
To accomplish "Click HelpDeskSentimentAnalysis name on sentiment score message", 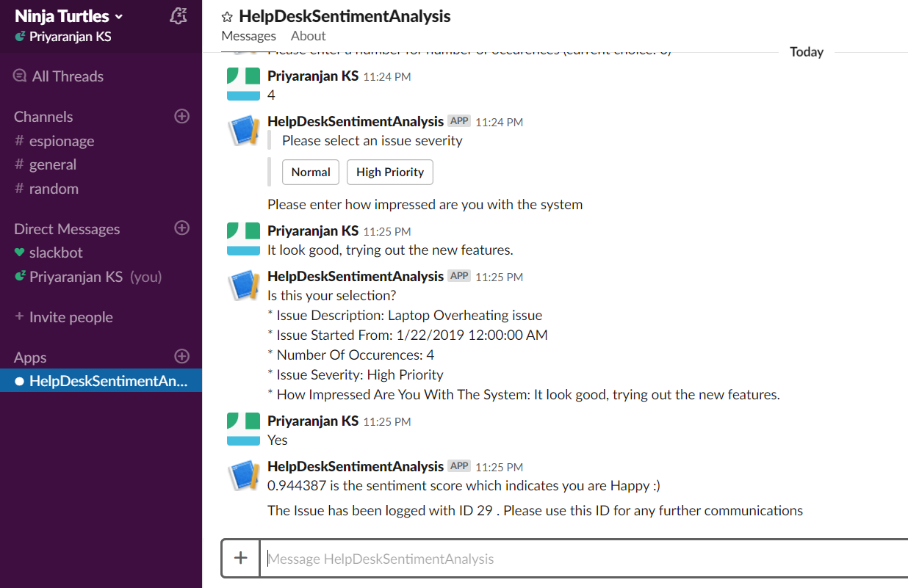I will click(x=356, y=466).
